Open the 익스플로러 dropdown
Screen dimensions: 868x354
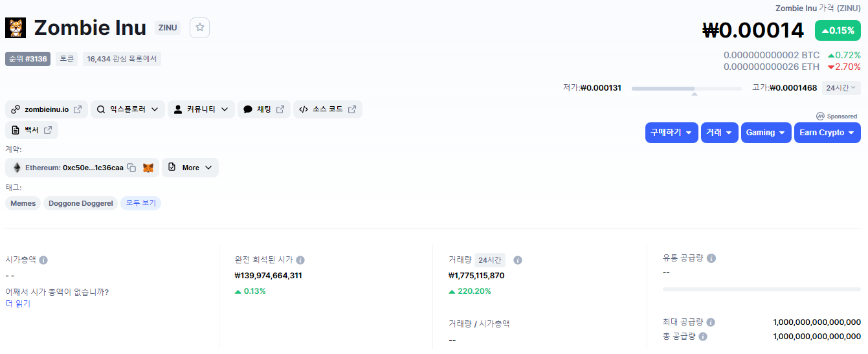(127, 109)
